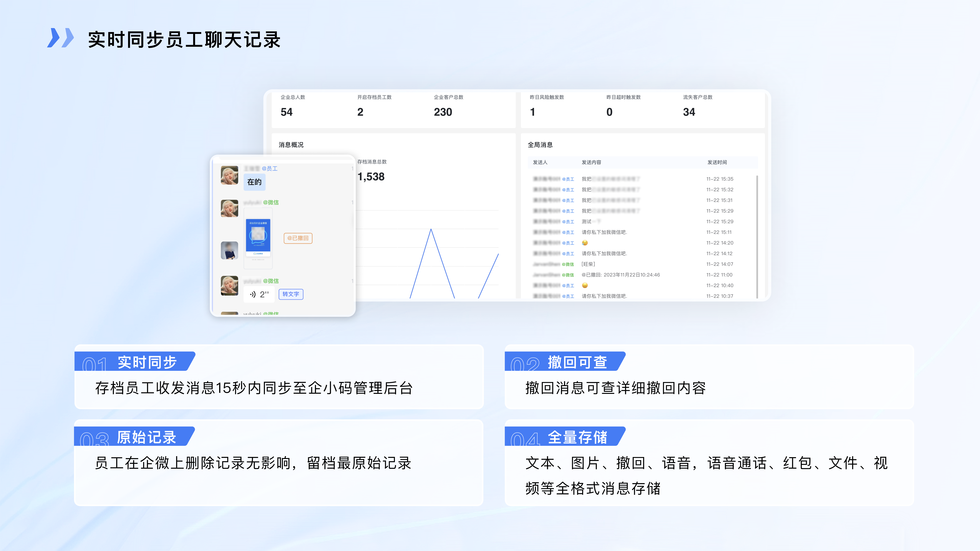Click the @员工 tag in the 11-22 10:37 row

coord(568,296)
